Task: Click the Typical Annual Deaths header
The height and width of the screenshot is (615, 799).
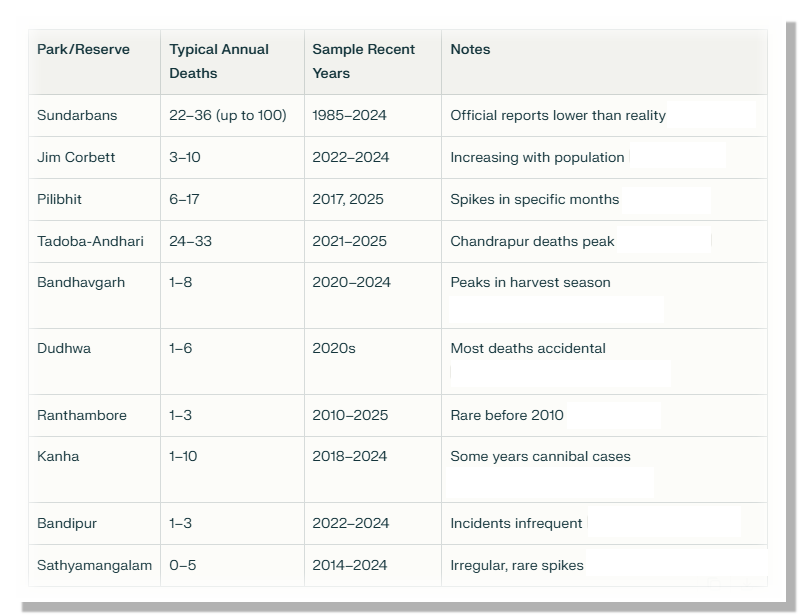Action: (x=219, y=61)
